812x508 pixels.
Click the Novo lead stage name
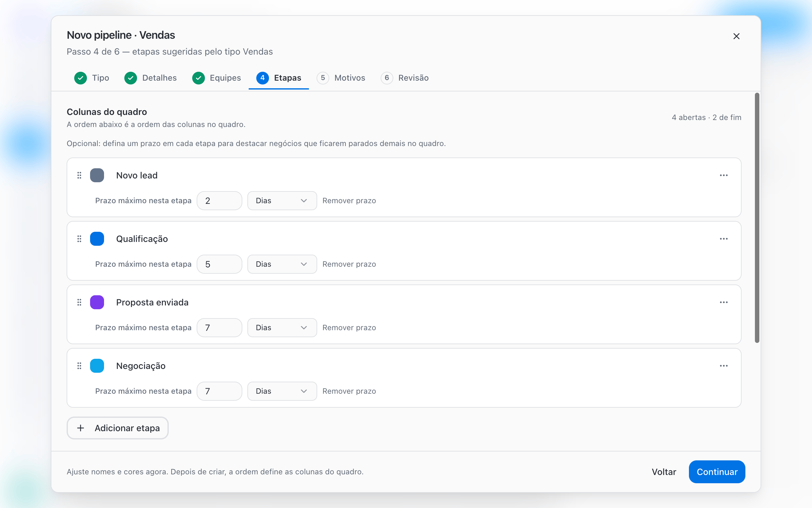137,175
